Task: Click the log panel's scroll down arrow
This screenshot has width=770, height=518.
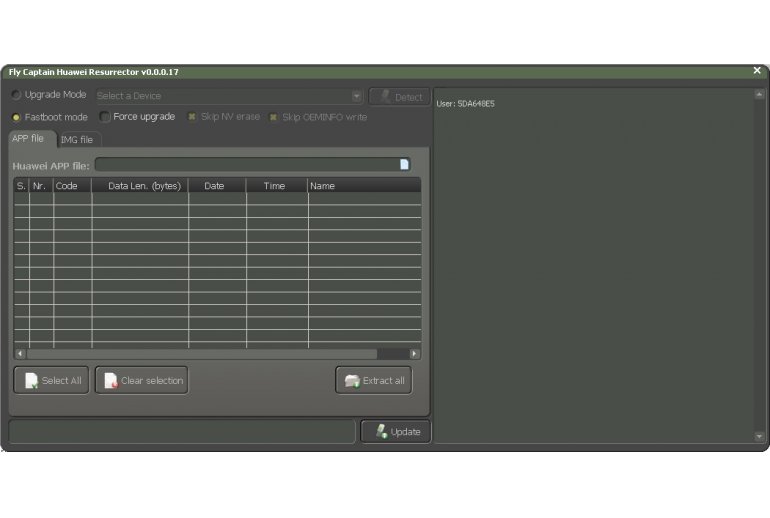Action: pos(759,436)
